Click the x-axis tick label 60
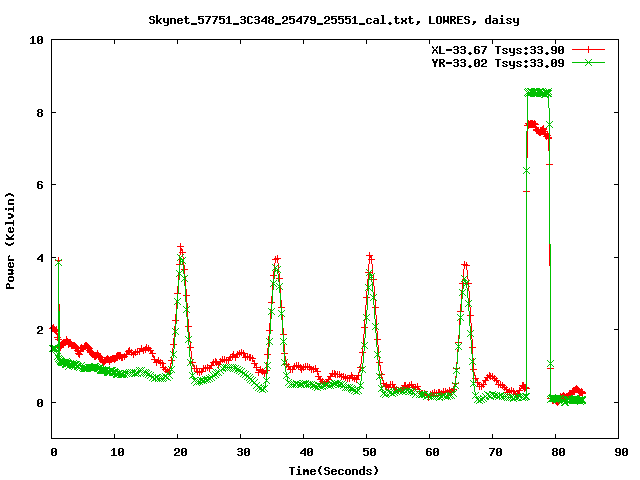640x480 pixels. (432, 452)
